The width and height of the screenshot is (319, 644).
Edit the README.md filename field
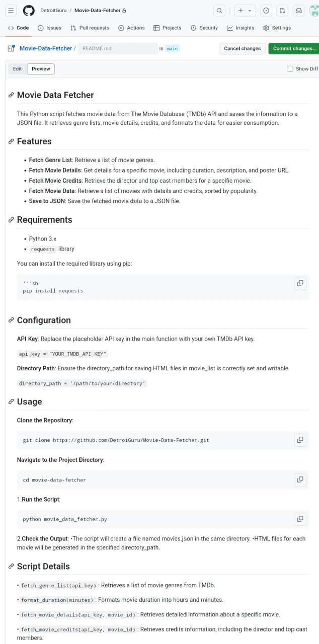[x=118, y=48]
